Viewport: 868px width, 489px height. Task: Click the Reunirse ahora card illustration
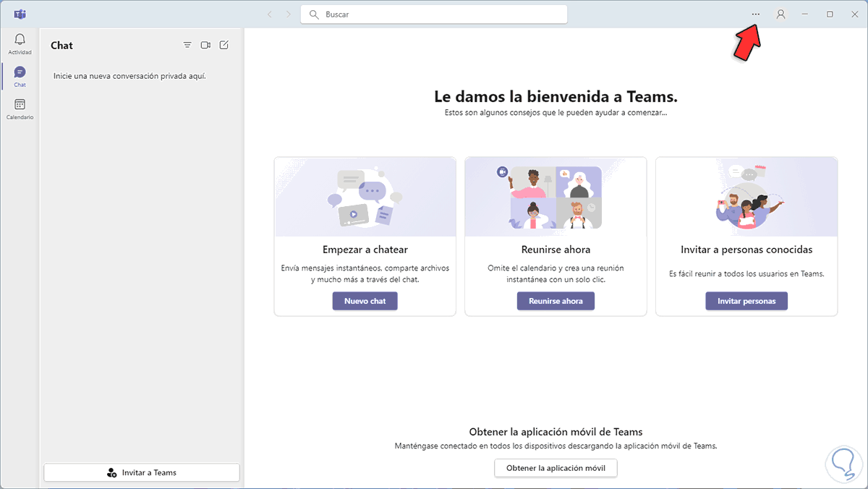(x=556, y=197)
